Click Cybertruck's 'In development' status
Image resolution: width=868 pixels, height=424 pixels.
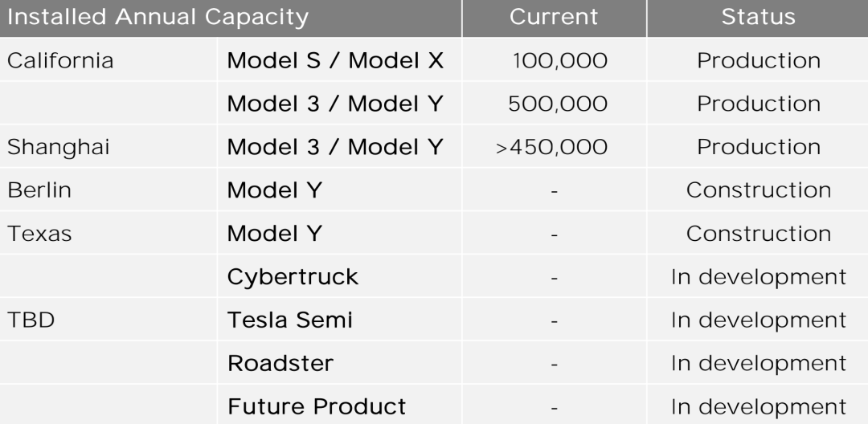[x=758, y=278]
